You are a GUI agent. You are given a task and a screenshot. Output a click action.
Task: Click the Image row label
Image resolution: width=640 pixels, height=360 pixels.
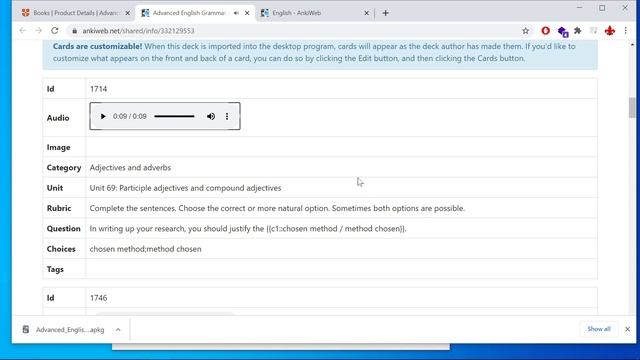[x=58, y=147]
